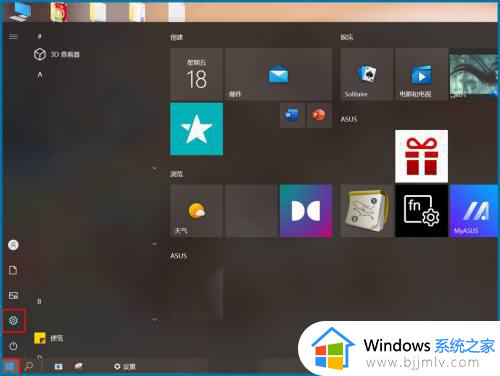The image size is (500, 376).
Task: Click the 设置 Settings item on taskbar
Action: point(125,366)
